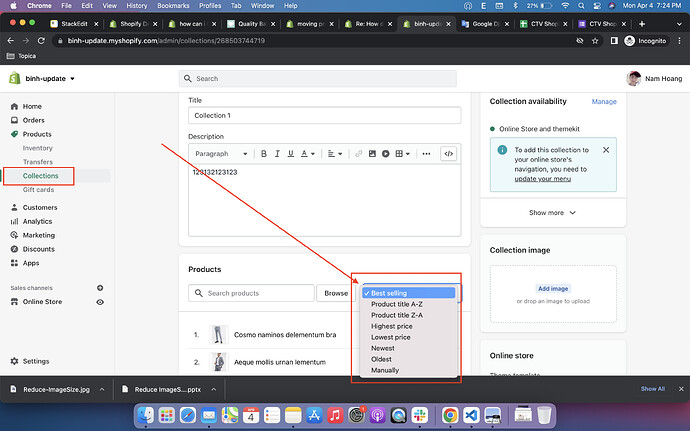Open Collections in the sidebar

point(41,176)
